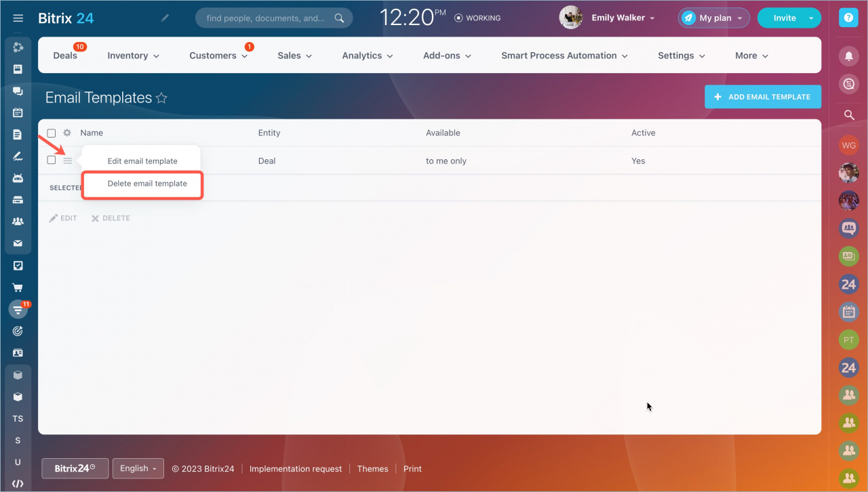
Task: Click the Print link in footer
Action: [412, 469]
